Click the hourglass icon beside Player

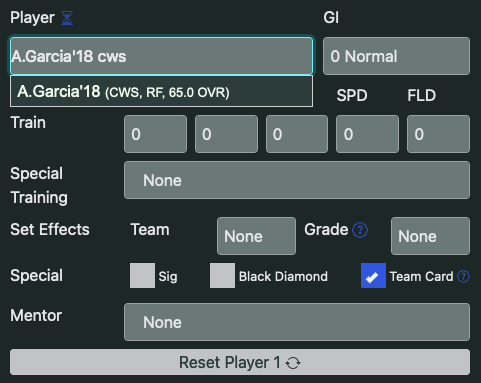pyautogui.click(x=67, y=18)
